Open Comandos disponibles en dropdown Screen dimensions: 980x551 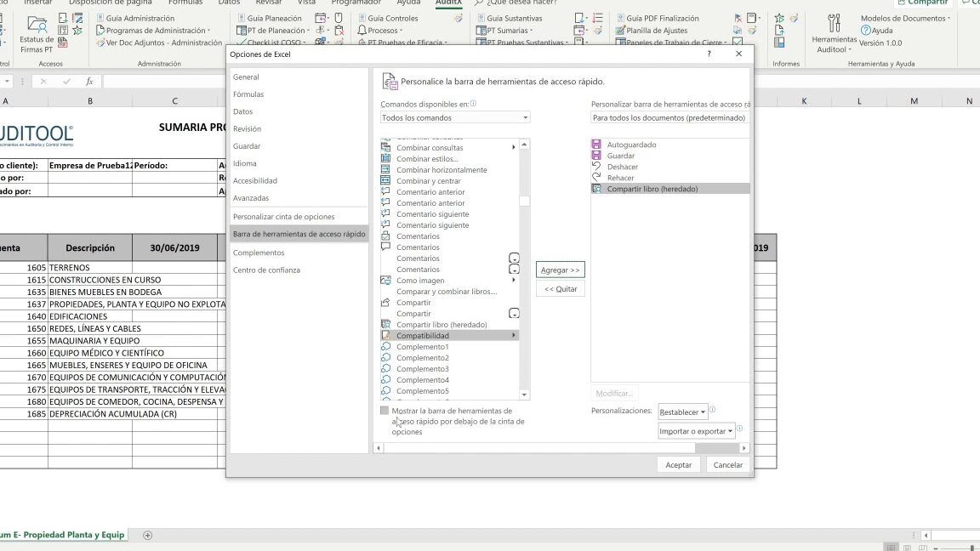click(455, 117)
